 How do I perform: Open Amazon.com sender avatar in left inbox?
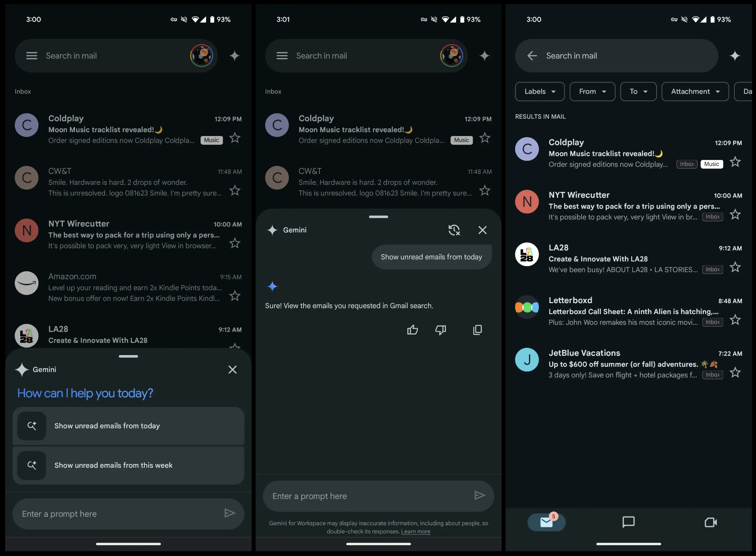27,283
